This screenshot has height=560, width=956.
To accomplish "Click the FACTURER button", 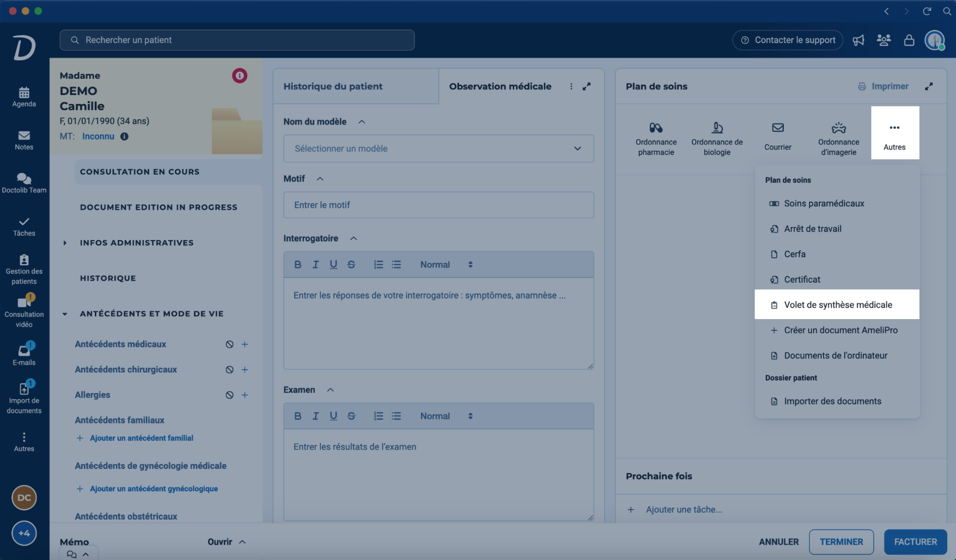I will tap(916, 542).
